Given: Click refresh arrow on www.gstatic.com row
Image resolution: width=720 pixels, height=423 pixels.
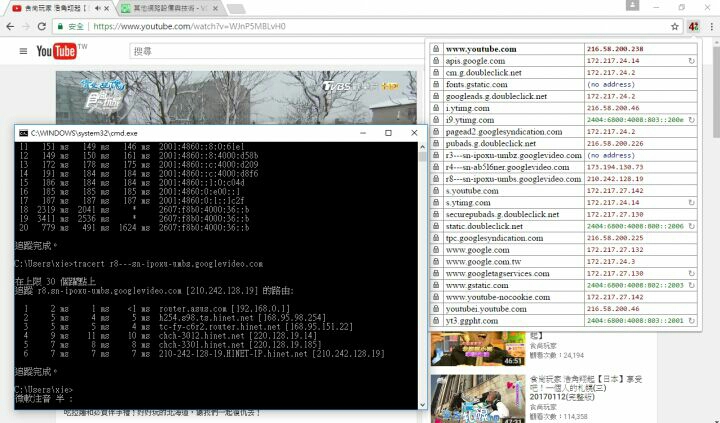Looking at the screenshot, I should 692,285.
